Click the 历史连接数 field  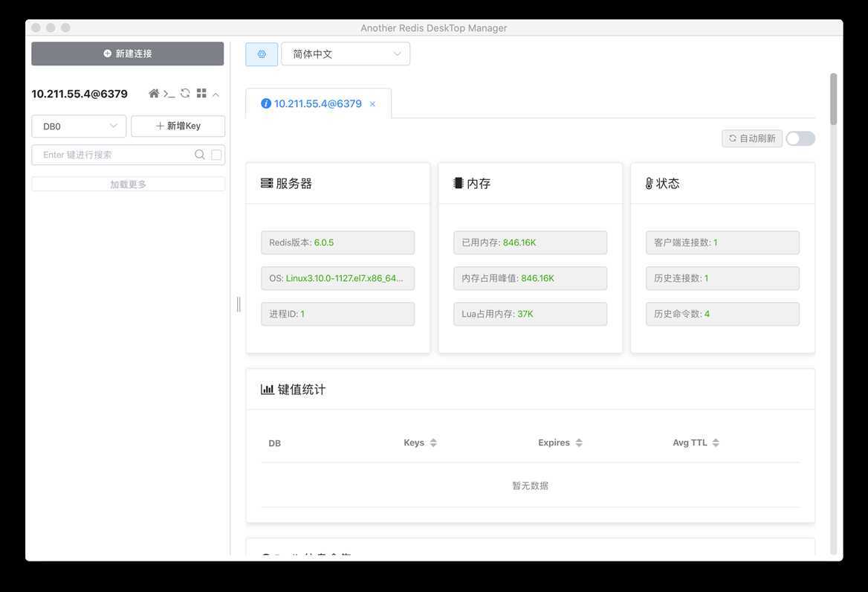pyautogui.click(x=722, y=278)
